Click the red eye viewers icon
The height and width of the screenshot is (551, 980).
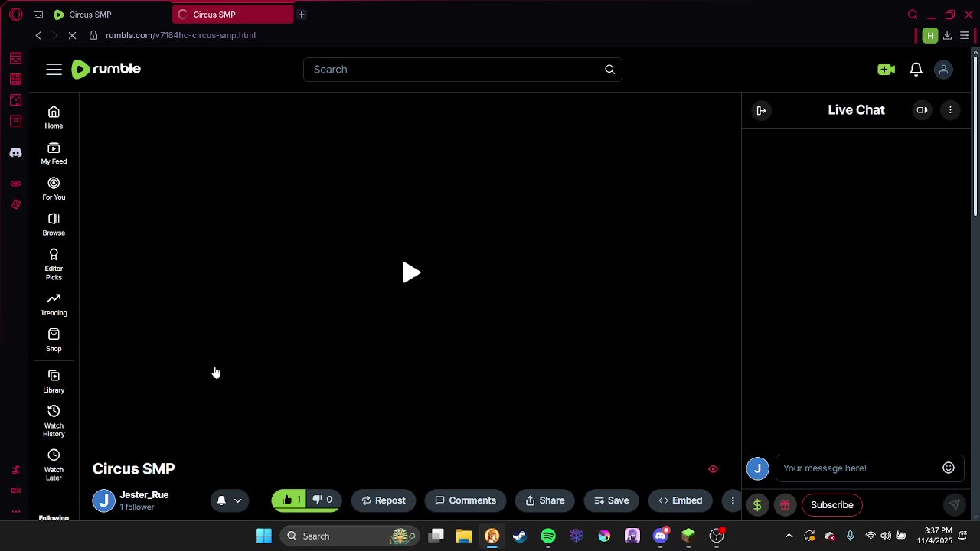click(x=713, y=469)
